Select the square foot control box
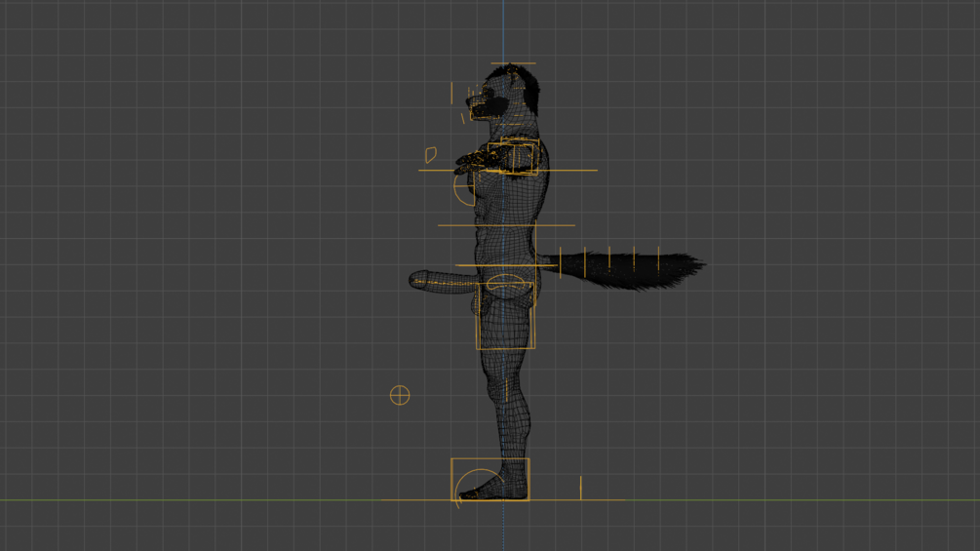Image resolution: width=980 pixels, height=551 pixels. click(x=490, y=479)
